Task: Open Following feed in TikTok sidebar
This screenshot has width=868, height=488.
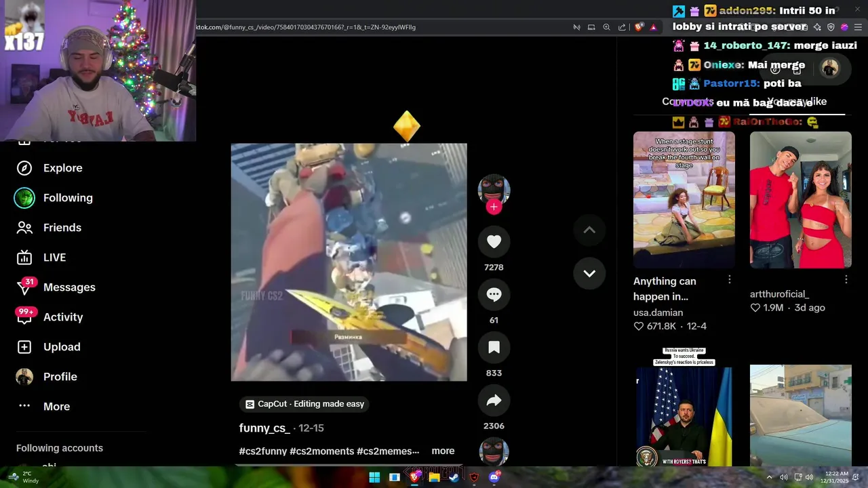Action: pyautogui.click(x=68, y=198)
